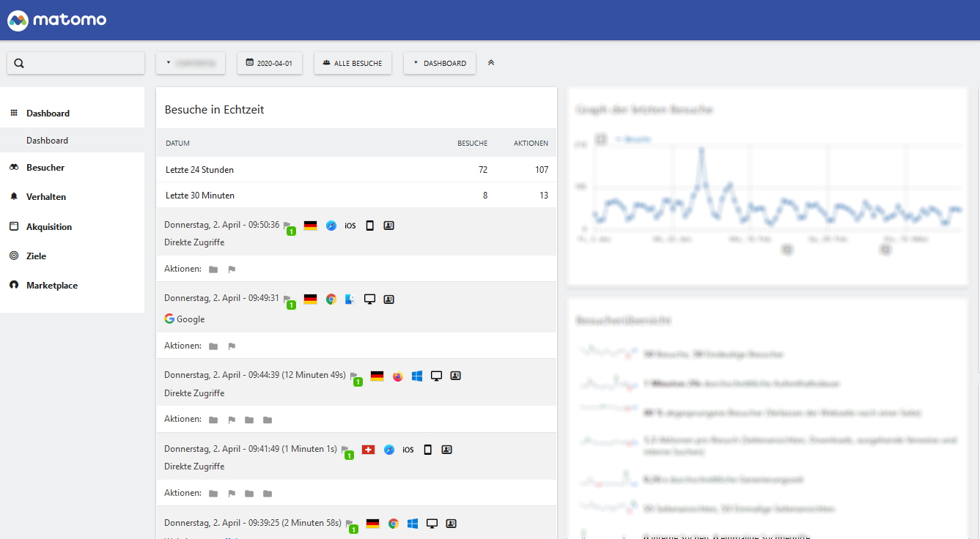Open the 2020-04-01 date picker
The height and width of the screenshot is (539, 980).
tap(270, 63)
